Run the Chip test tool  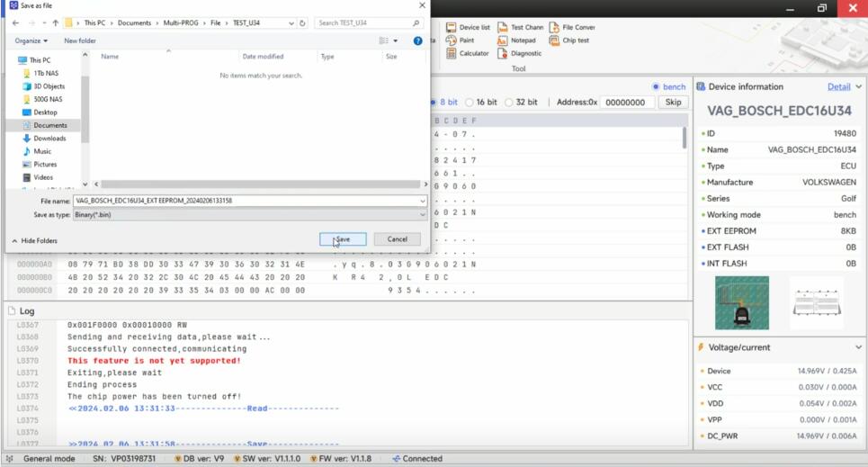569,40
